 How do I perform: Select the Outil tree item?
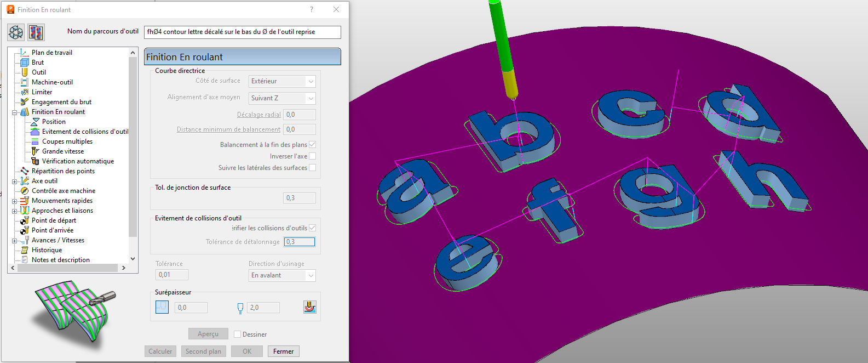(x=38, y=72)
